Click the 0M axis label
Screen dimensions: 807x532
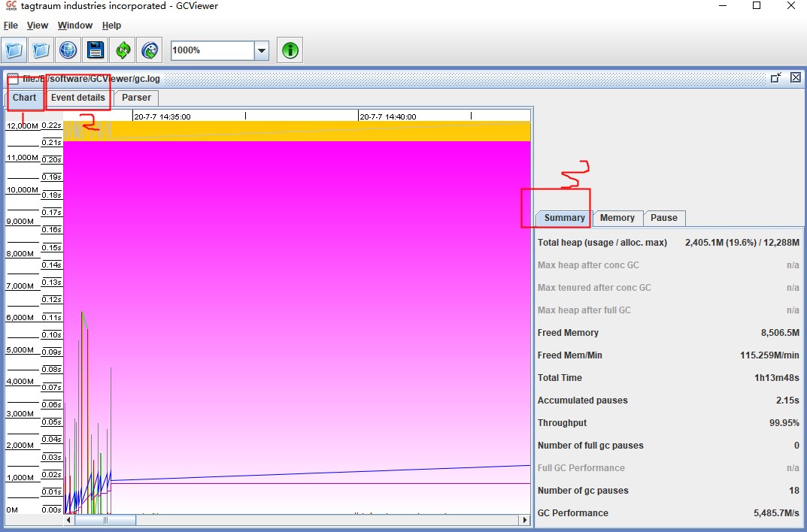(12, 510)
